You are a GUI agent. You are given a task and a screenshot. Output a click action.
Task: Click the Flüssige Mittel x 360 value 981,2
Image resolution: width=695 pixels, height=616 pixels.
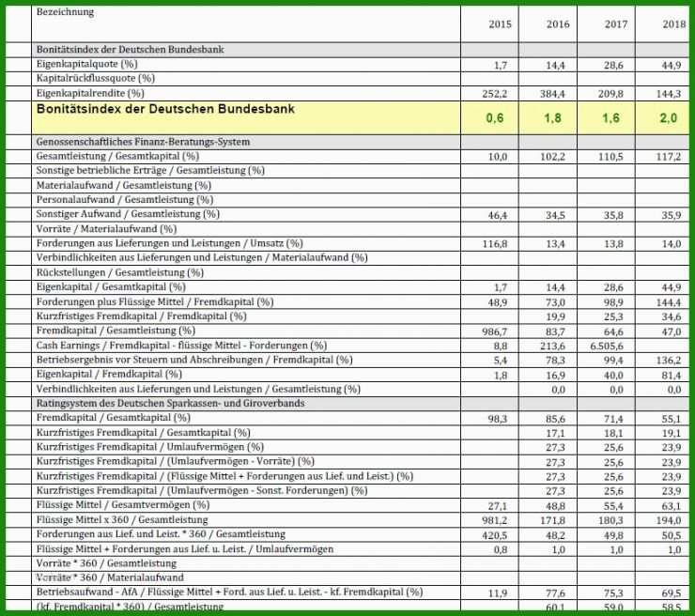point(495,521)
